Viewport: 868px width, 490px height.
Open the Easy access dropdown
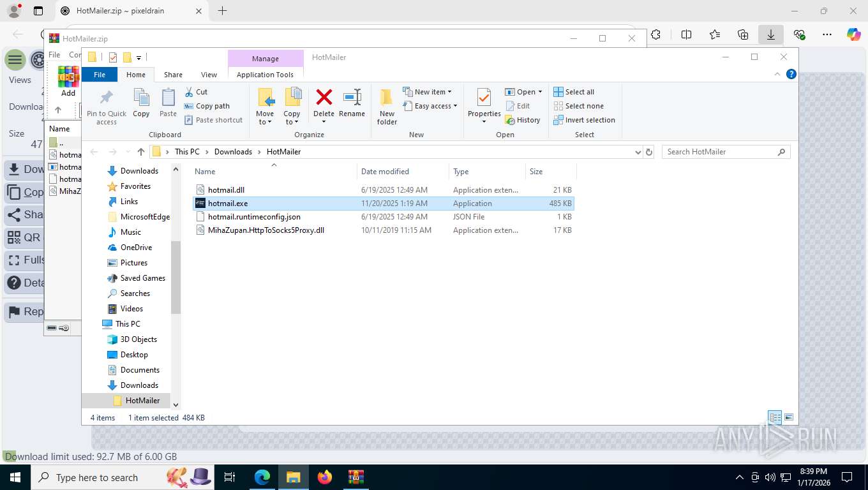pos(430,106)
